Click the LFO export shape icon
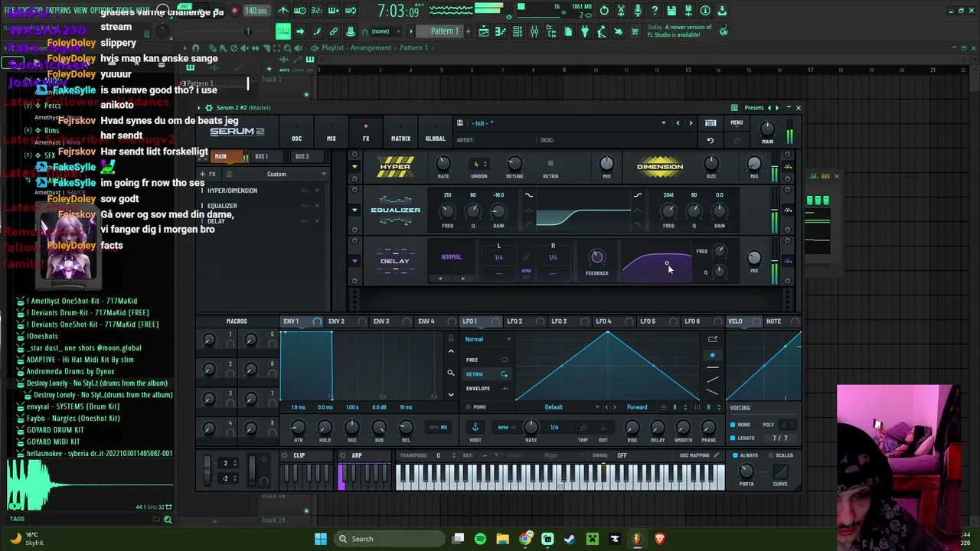This screenshot has height=551, width=980. coord(713,340)
